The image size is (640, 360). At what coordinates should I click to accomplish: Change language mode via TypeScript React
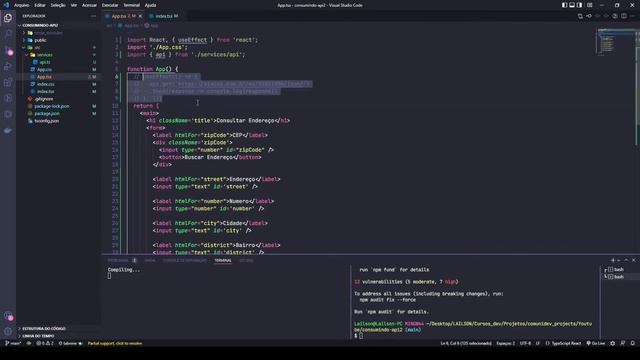566,343
